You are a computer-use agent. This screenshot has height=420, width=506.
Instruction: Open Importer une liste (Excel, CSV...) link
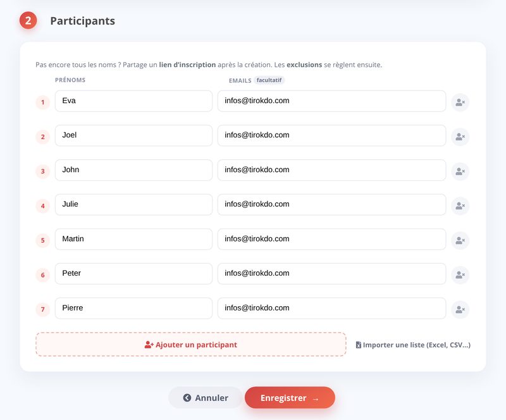413,345
